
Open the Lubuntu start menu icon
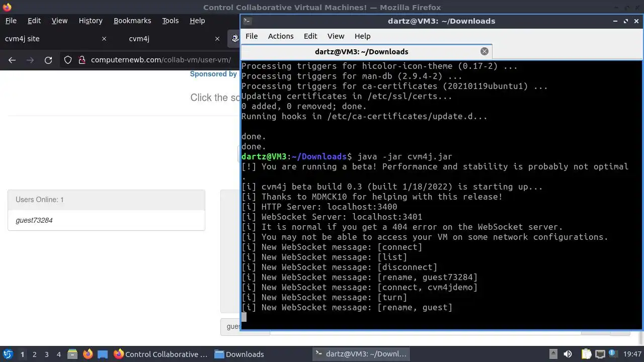coord(8,354)
